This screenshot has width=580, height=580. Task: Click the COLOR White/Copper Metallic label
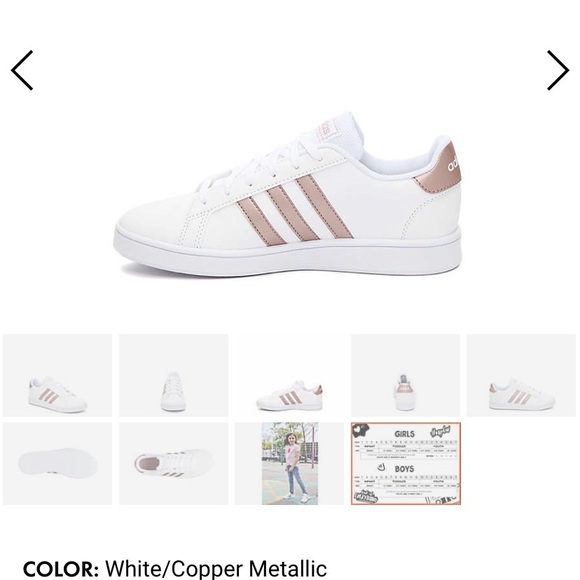pyautogui.click(x=175, y=569)
